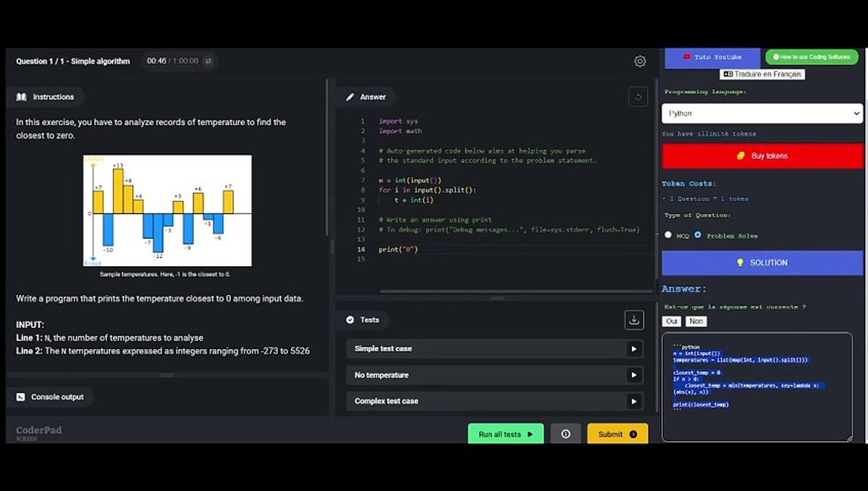Click the 'n = int(input())' line in editor
Viewport: 868px width, 491px height.
(x=410, y=181)
